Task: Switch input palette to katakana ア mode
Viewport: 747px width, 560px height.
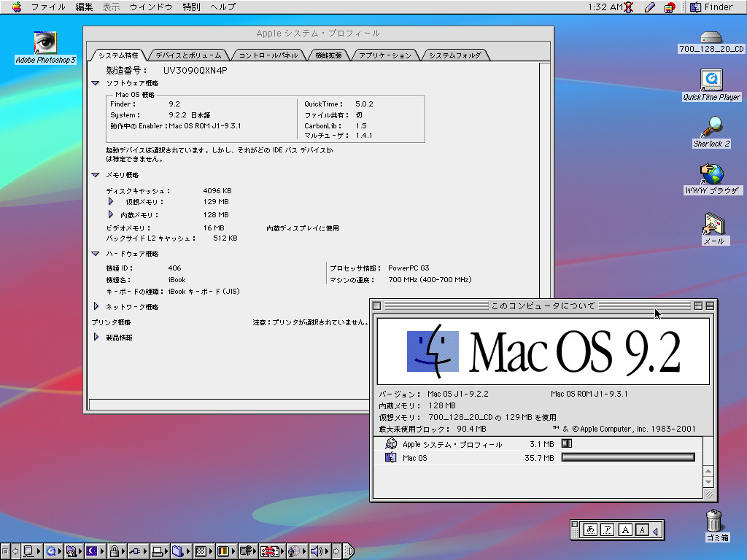Action: [607, 529]
